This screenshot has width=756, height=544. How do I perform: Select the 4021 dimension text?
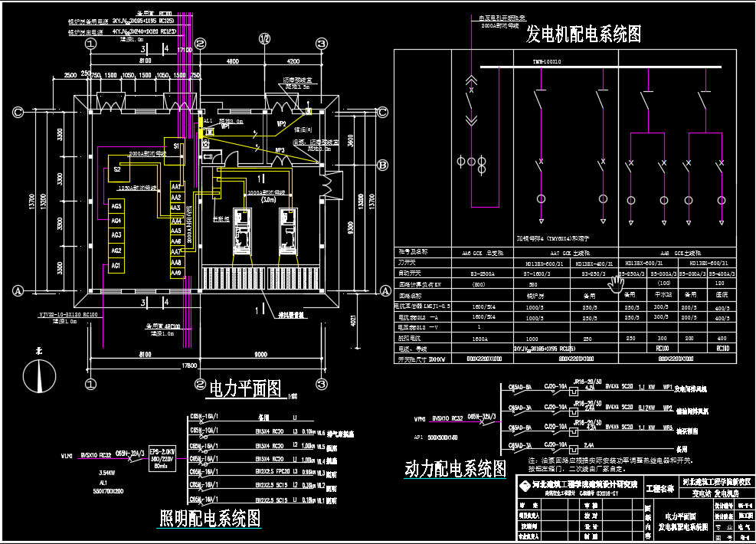pos(353,321)
